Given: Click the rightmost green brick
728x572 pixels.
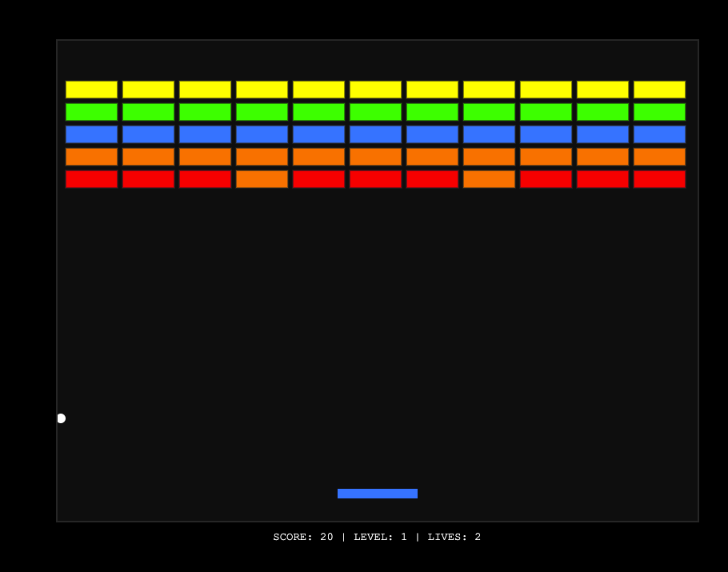Looking at the screenshot, I should (x=659, y=112).
